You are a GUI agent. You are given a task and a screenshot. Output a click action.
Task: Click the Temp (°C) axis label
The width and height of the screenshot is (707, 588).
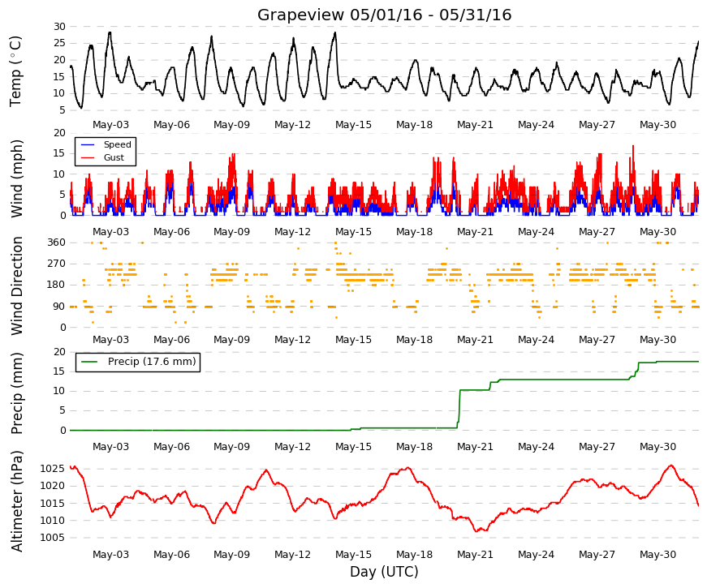pyautogui.click(x=15, y=71)
